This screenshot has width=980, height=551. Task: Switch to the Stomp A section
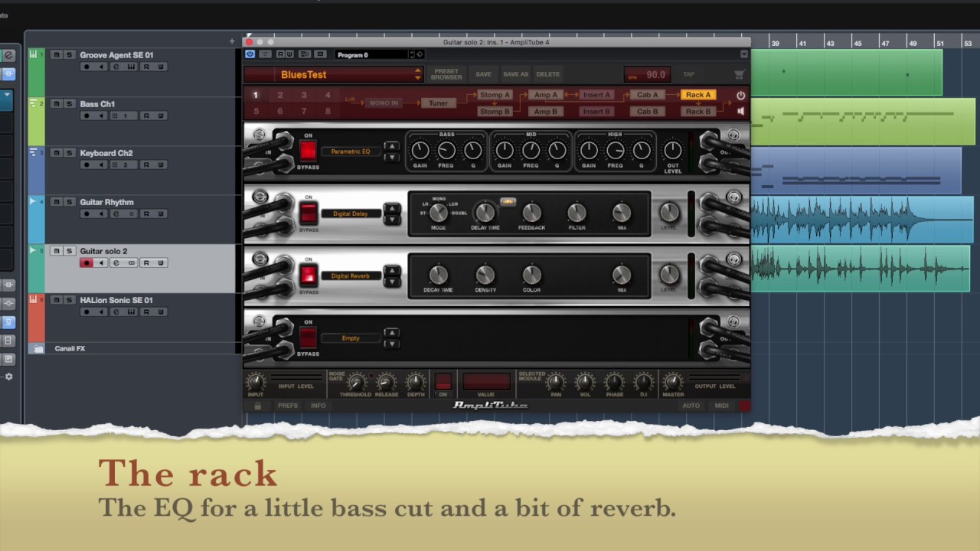tap(495, 95)
